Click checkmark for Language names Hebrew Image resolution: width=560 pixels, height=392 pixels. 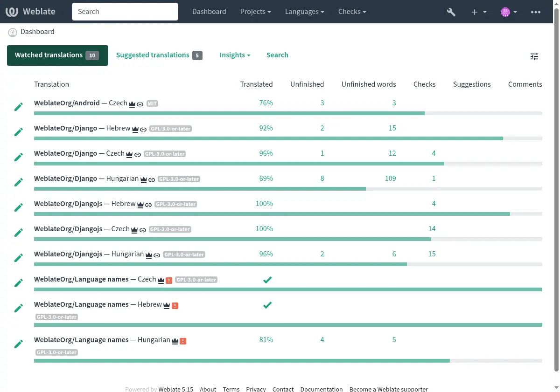[x=267, y=305]
